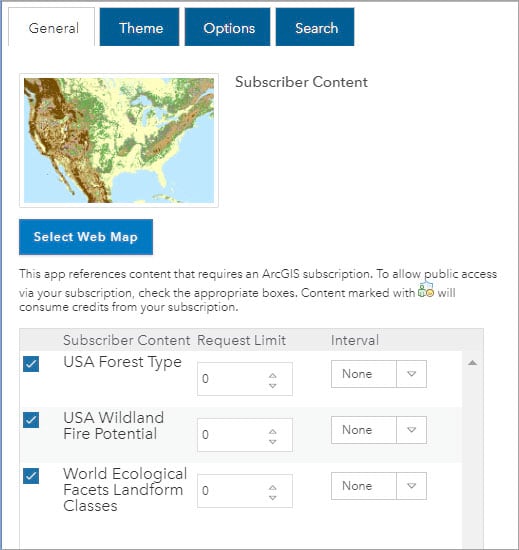Image resolution: width=519 pixels, height=550 pixels.
Task: Increase USA Forest Type request limit arrow
Action: (x=272, y=375)
